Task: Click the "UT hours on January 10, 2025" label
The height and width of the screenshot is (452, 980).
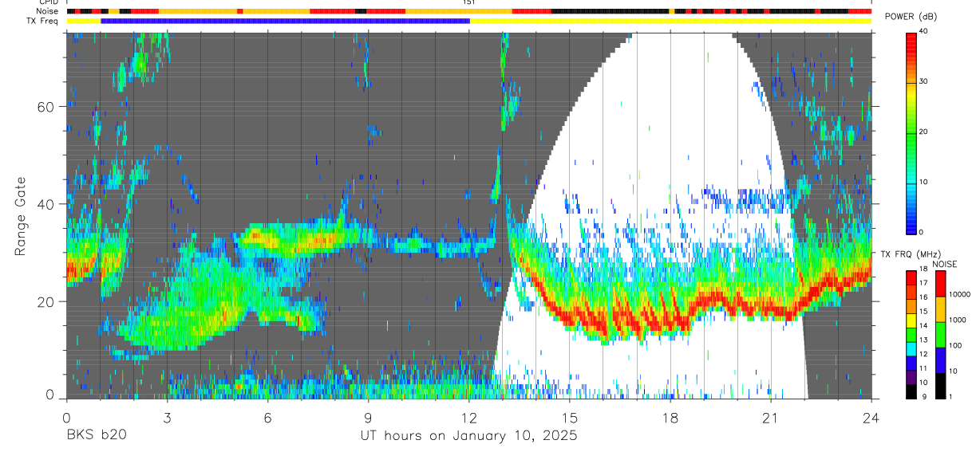Action: 468,436
